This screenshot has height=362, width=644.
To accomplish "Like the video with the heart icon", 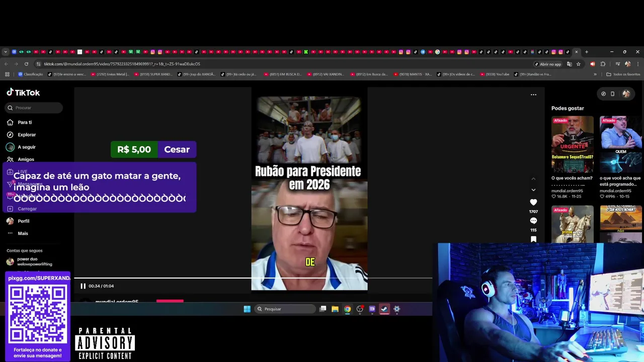I will [533, 202].
